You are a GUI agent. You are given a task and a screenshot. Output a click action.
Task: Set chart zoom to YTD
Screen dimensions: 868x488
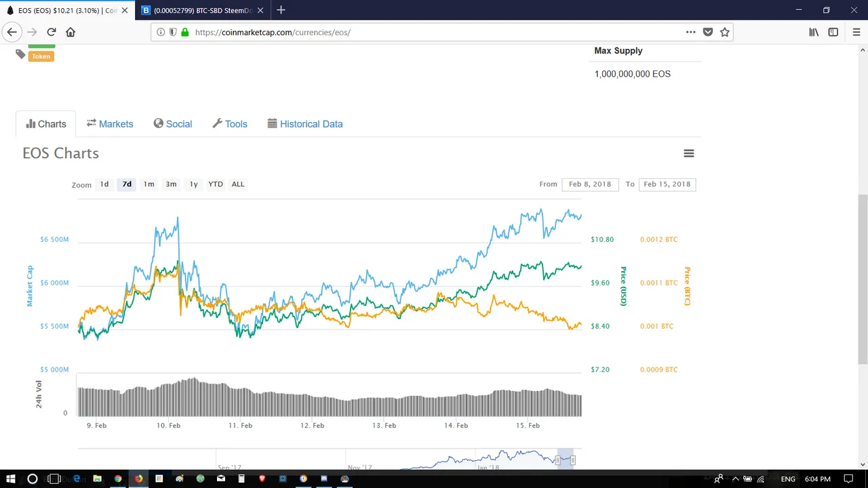coord(216,184)
